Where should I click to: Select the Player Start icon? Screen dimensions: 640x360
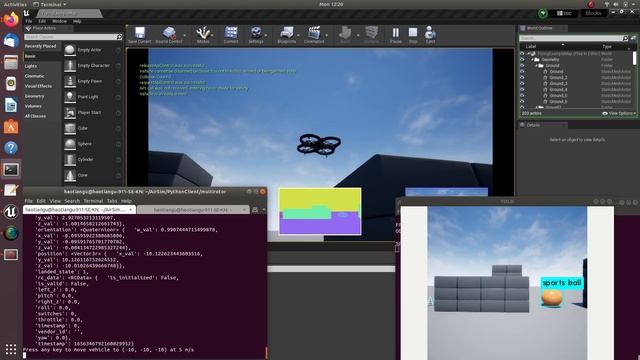pyautogui.click(x=70, y=112)
